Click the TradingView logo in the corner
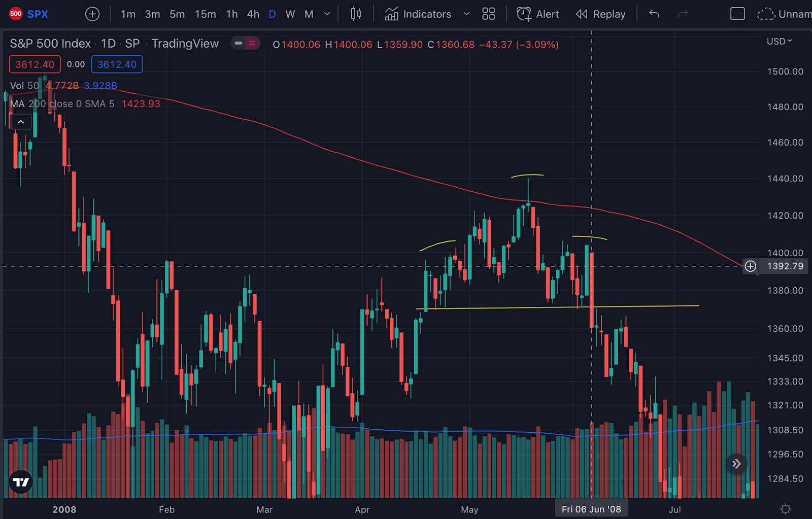Viewport: 812px width, 519px height. point(20,482)
